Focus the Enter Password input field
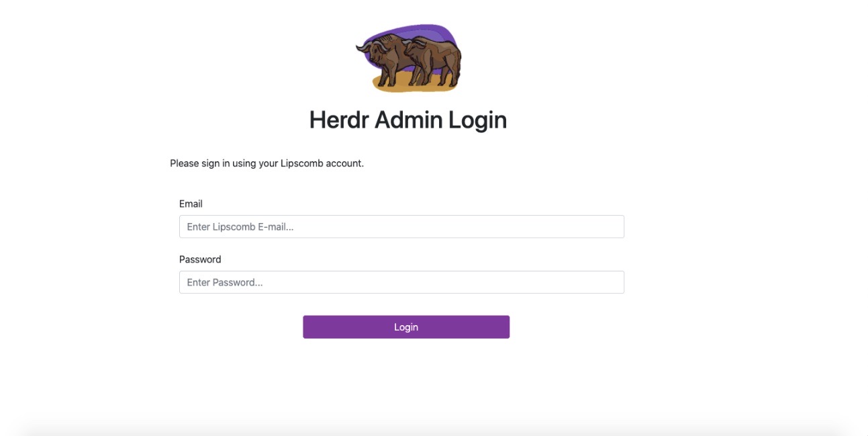 pyautogui.click(x=401, y=282)
